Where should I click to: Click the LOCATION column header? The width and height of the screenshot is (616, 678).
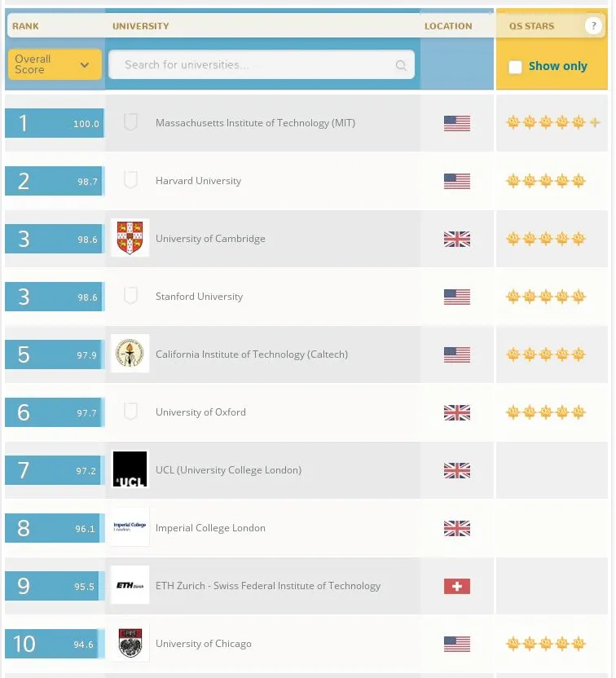pos(448,26)
